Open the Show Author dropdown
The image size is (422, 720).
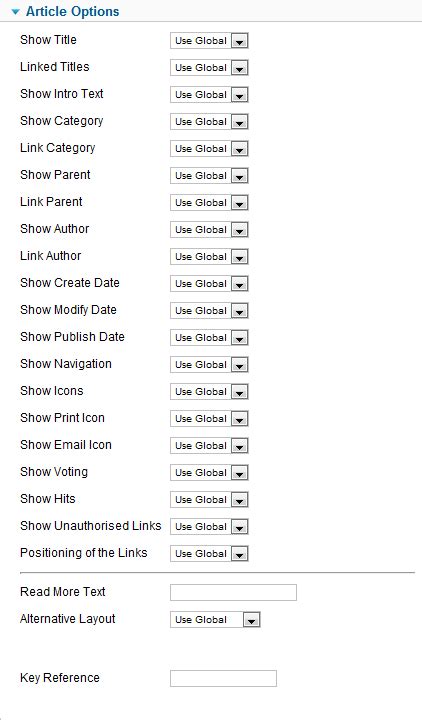209,230
